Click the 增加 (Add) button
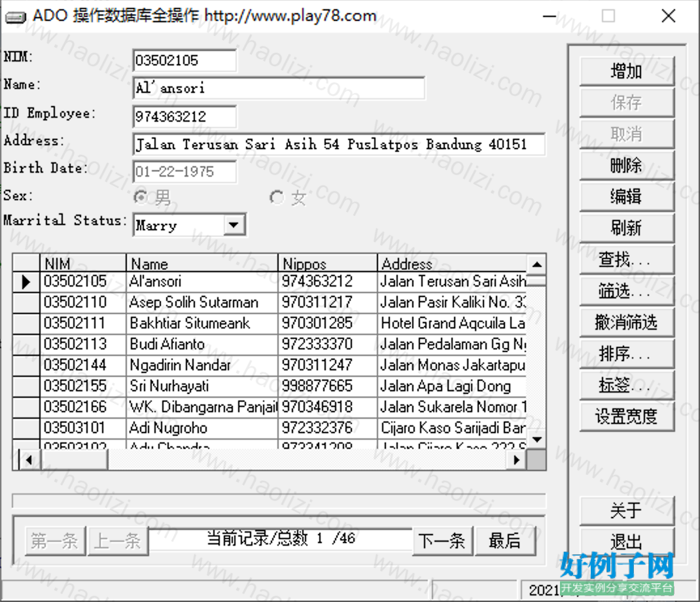The width and height of the screenshot is (700, 602). point(627,71)
